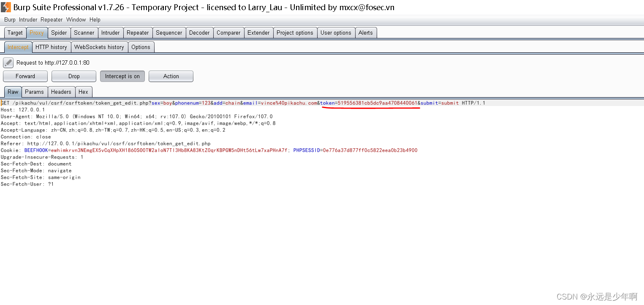Viewport: 644px width, 305px height.
Task: Click the Host: 127.0.0.1 header line
Action: (x=23, y=110)
